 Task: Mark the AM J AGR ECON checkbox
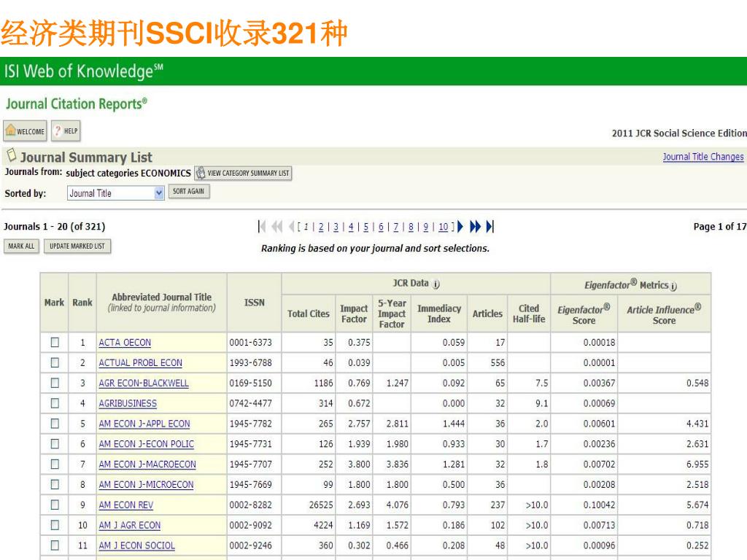[x=55, y=525]
